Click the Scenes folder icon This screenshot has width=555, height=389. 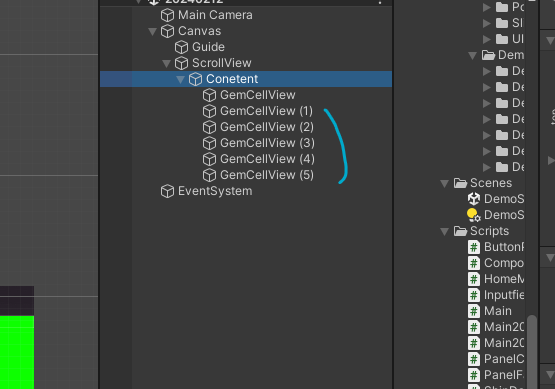coord(460,183)
